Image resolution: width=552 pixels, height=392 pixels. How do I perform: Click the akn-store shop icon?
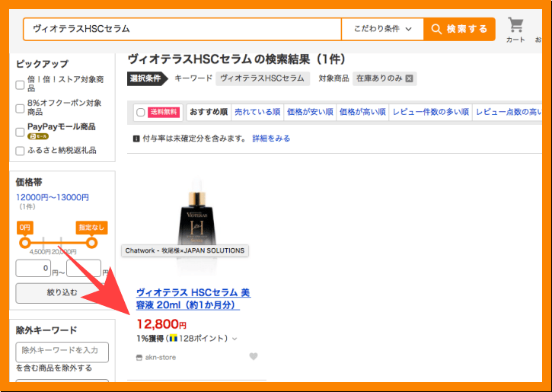tap(139, 357)
